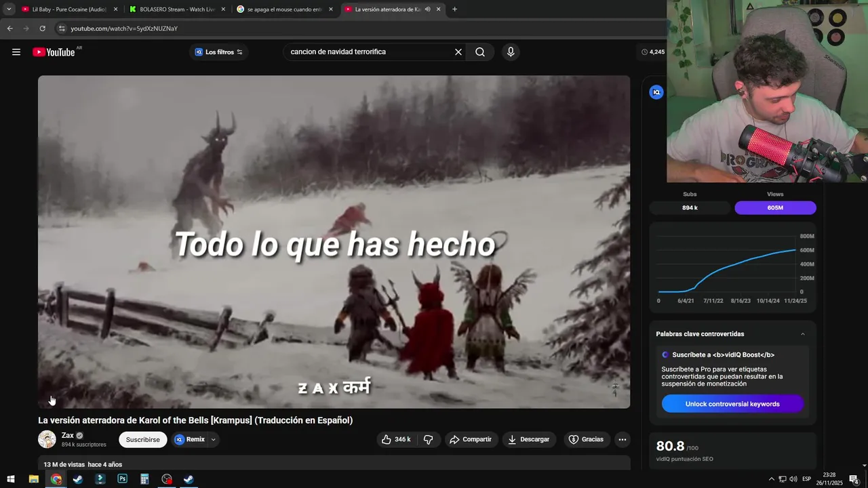Click the video title text
868x488 pixels.
tap(195, 420)
